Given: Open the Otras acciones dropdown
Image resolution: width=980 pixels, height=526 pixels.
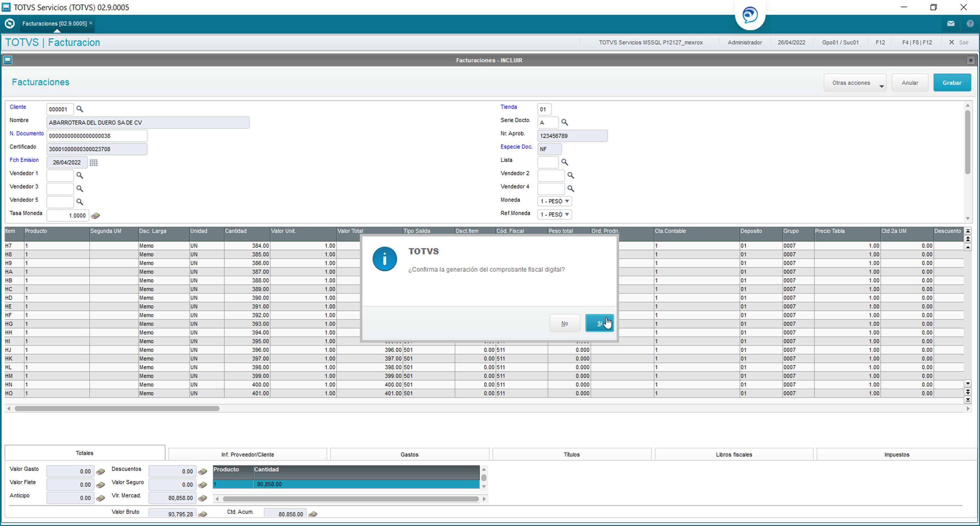Looking at the screenshot, I should (855, 83).
